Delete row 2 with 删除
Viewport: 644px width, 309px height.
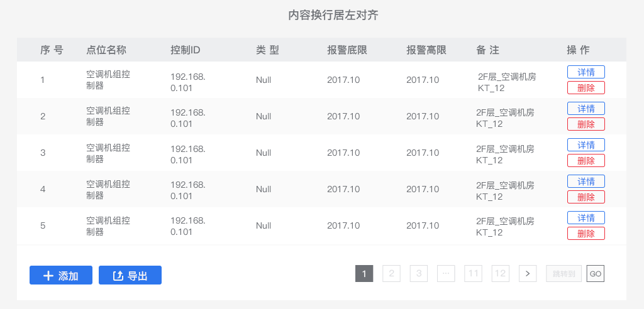click(x=586, y=124)
